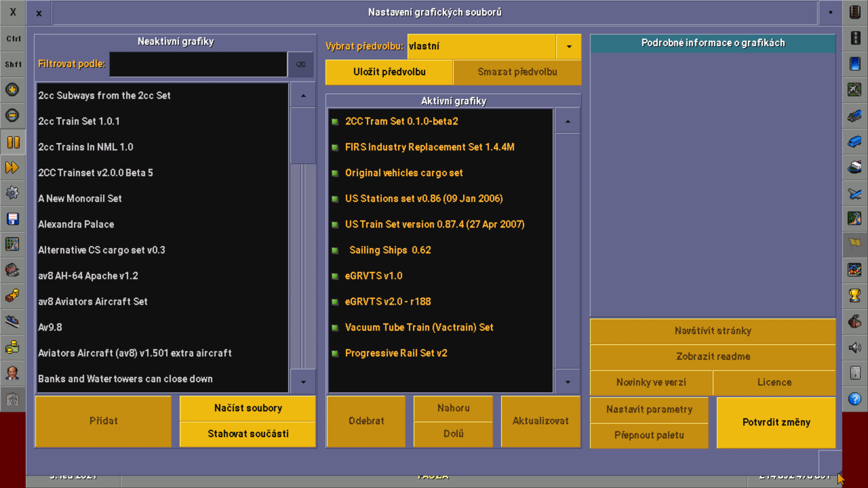Click green status square of eGRVTS v1.0

coord(335,276)
